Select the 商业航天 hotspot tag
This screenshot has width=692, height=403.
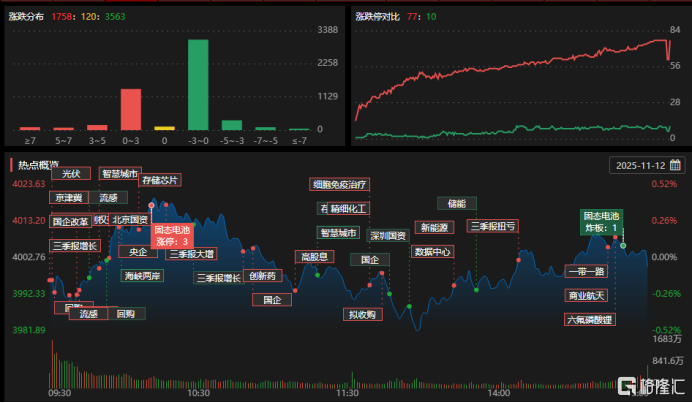(587, 296)
